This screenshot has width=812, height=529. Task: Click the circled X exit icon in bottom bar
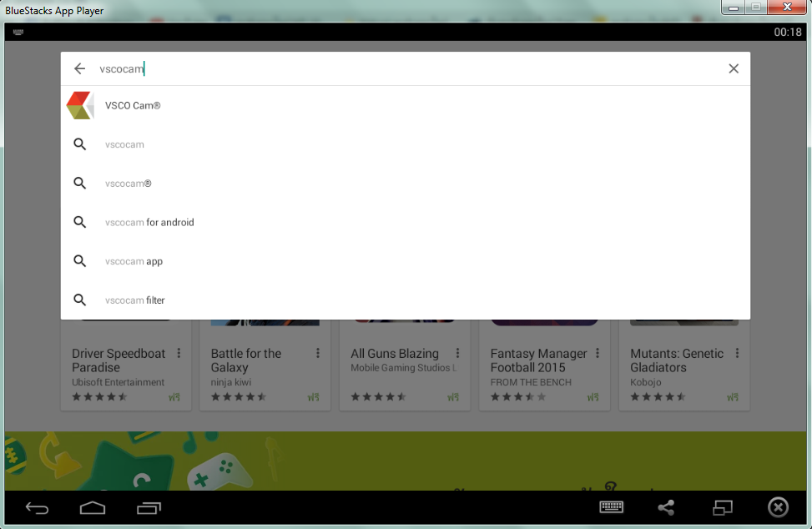(x=778, y=507)
